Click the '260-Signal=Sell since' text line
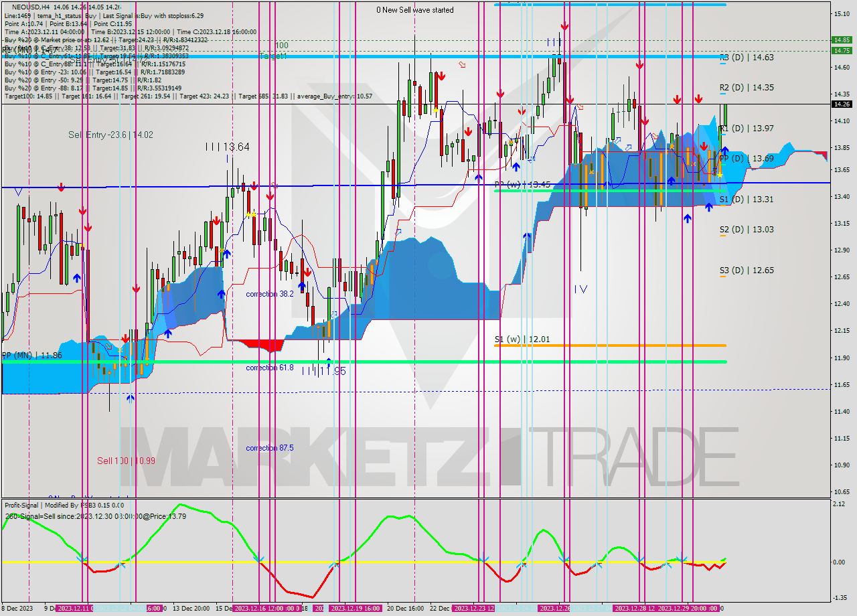This screenshot has width=857, height=616. (96, 516)
